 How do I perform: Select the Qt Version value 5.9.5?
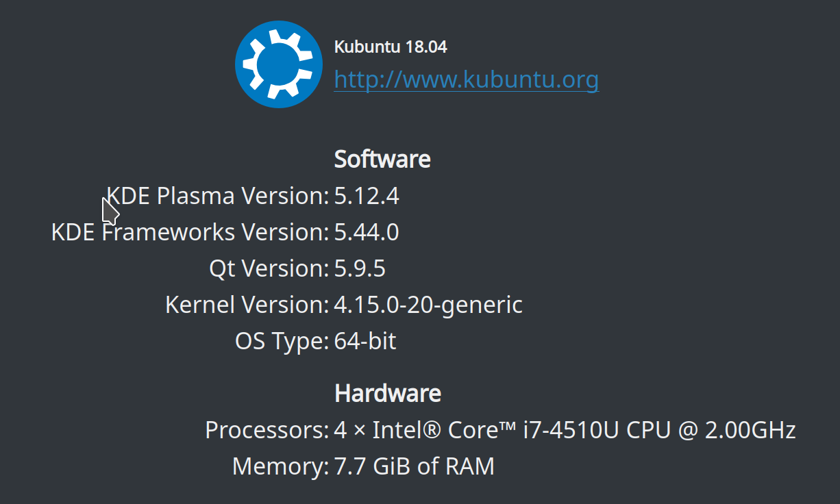coord(359,268)
